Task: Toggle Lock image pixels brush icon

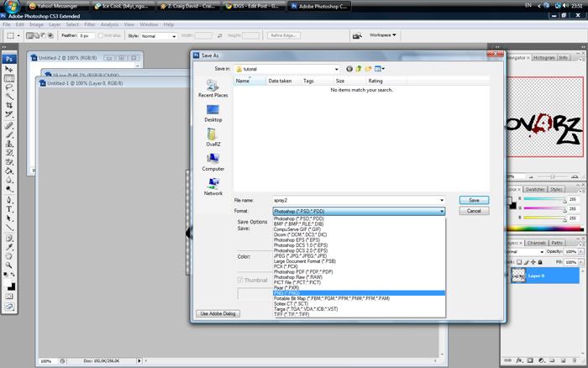Action: click(526, 262)
